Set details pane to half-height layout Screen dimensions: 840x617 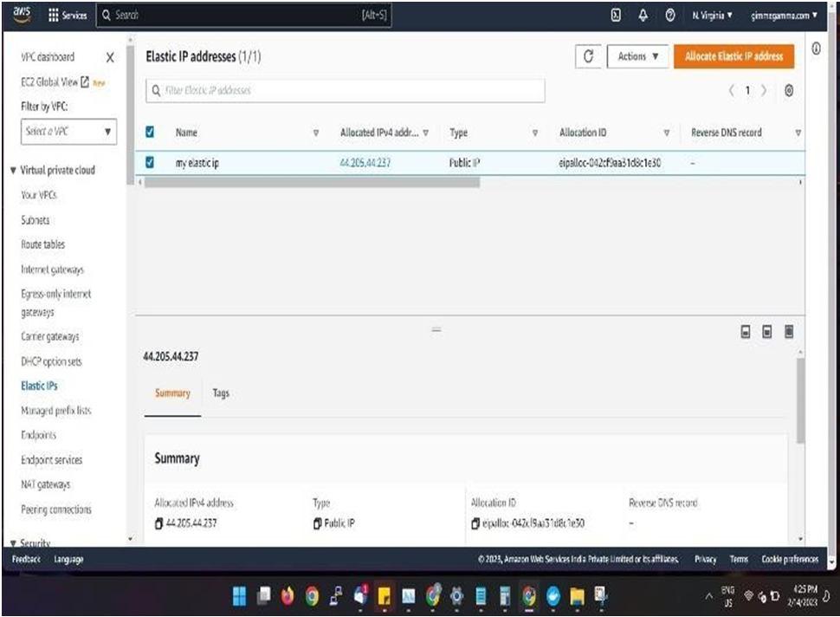[x=767, y=332]
